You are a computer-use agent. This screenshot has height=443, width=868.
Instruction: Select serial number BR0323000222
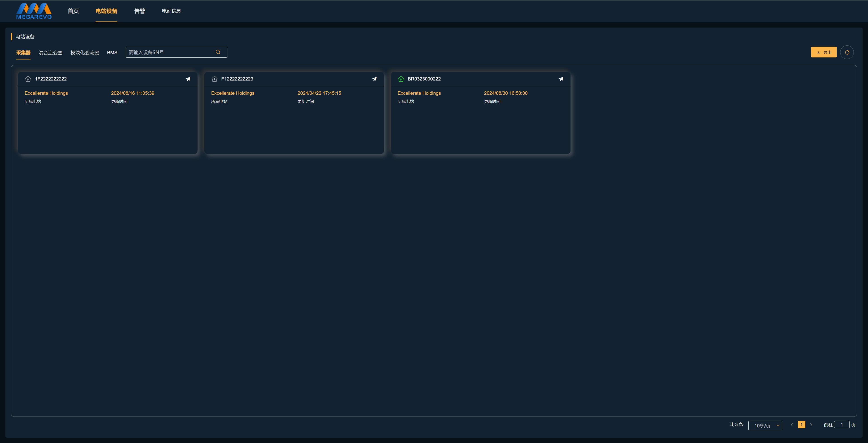tap(424, 79)
